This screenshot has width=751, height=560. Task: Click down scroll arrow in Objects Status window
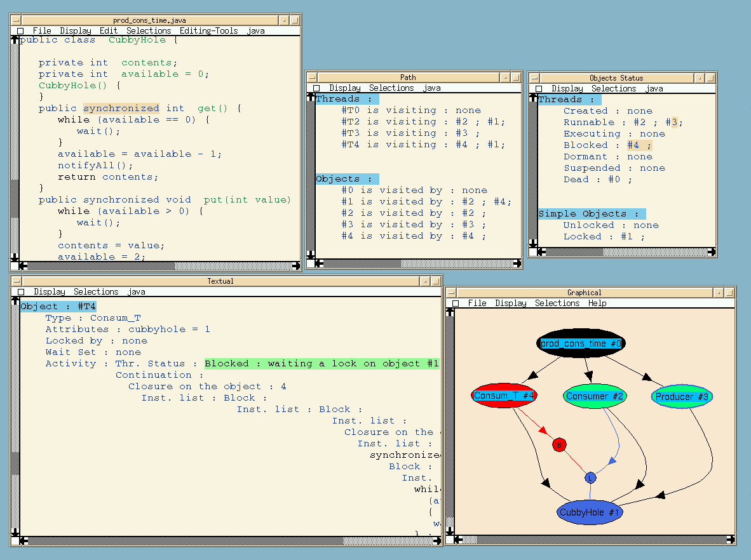(x=533, y=243)
